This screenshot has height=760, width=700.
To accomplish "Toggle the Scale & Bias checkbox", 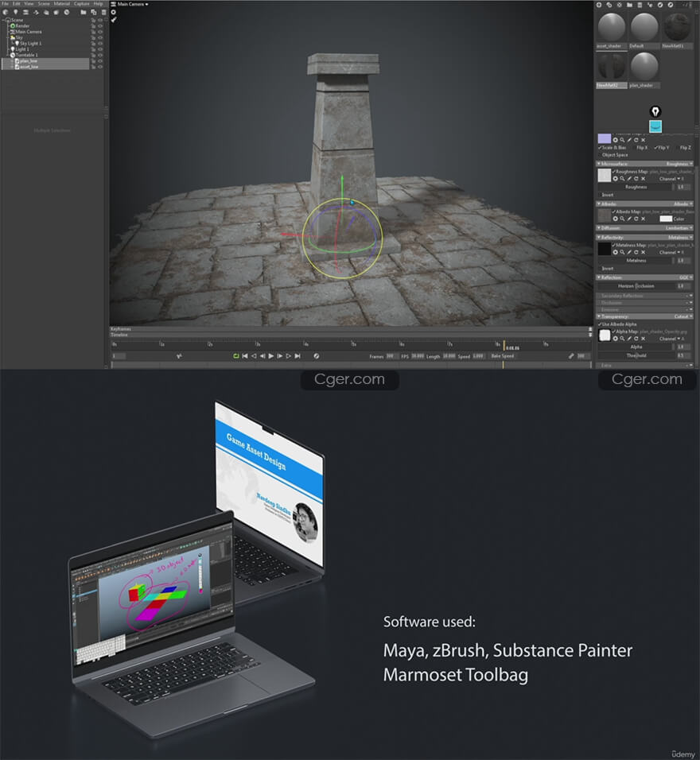I will (x=600, y=147).
